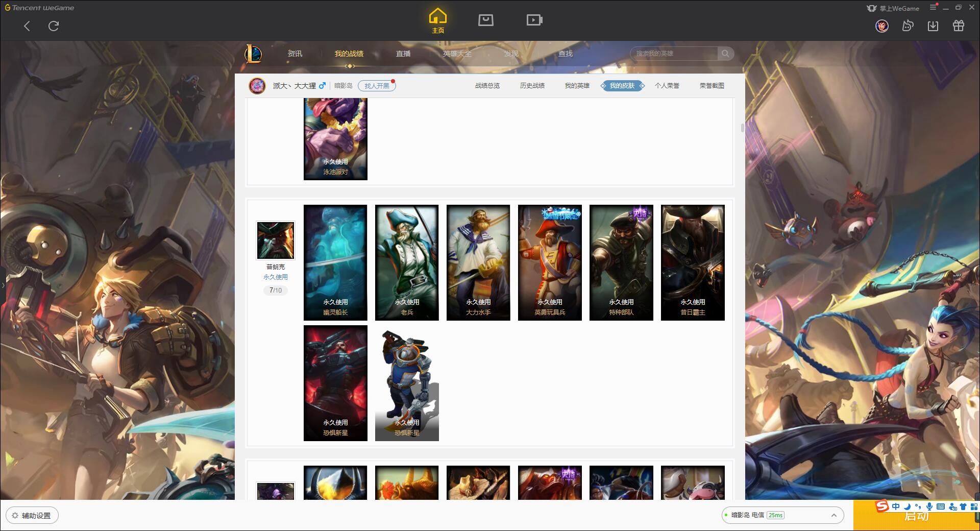
Task: Open the 特种部队 skin card
Action: pyautogui.click(x=621, y=262)
